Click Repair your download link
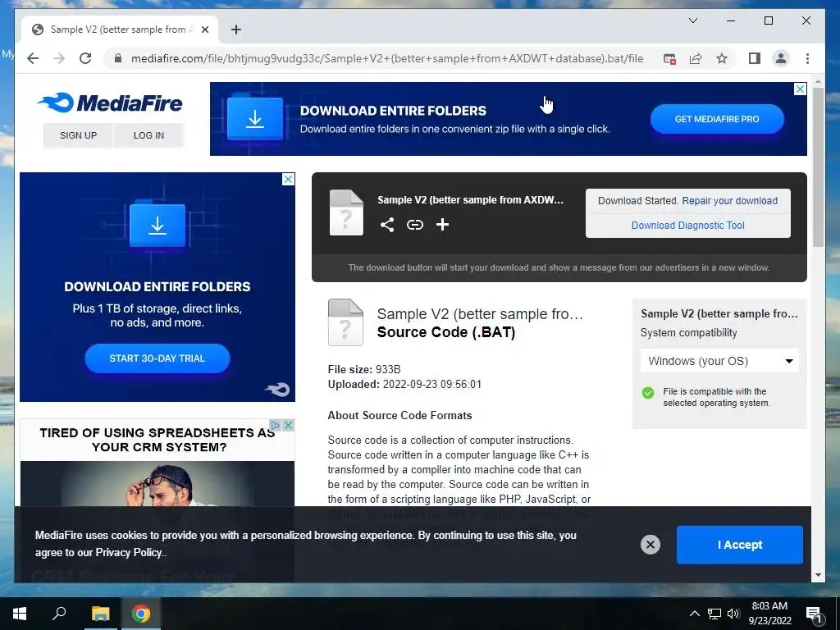The width and height of the screenshot is (840, 630). pos(729,201)
